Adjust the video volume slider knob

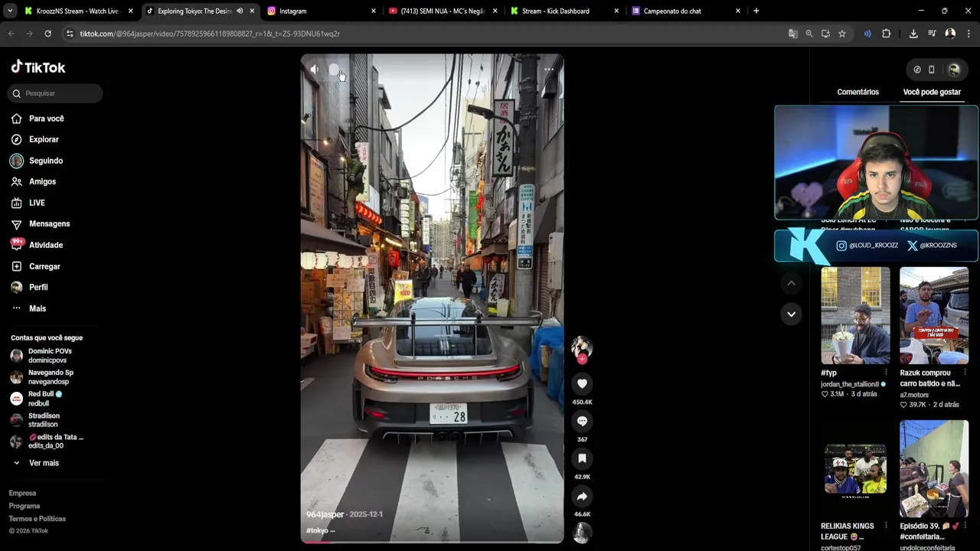pos(334,70)
